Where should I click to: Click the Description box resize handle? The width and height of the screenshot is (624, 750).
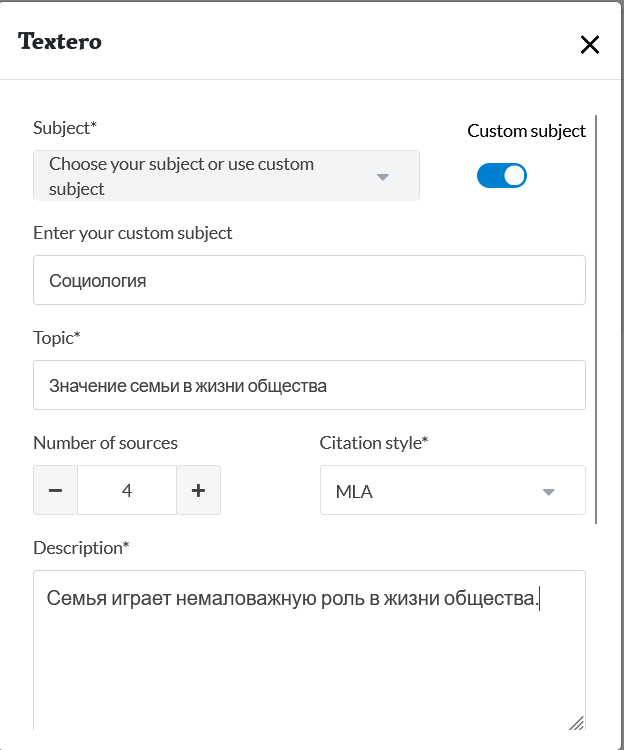pyautogui.click(x=576, y=722)
